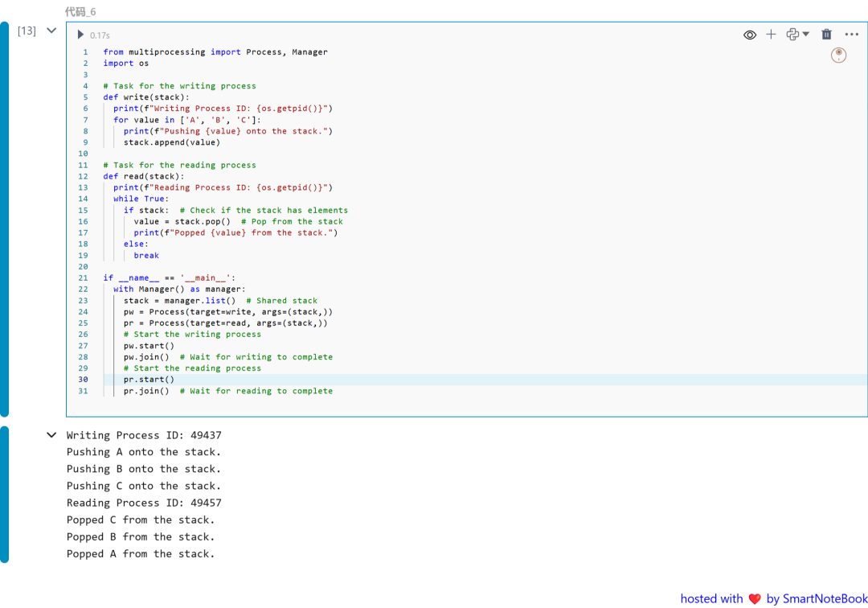Click on the 'import os' line

pyautogui.click(x=125, y=63)
